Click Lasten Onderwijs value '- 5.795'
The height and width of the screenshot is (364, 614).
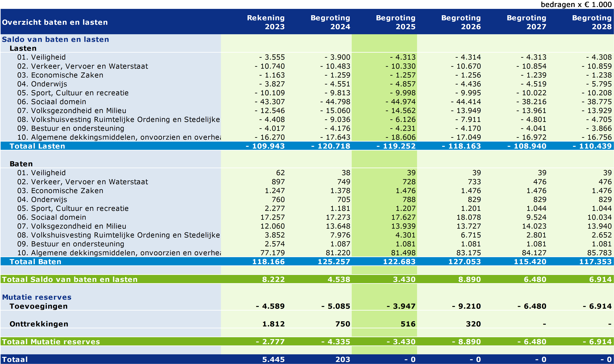[x=599, y=84]
